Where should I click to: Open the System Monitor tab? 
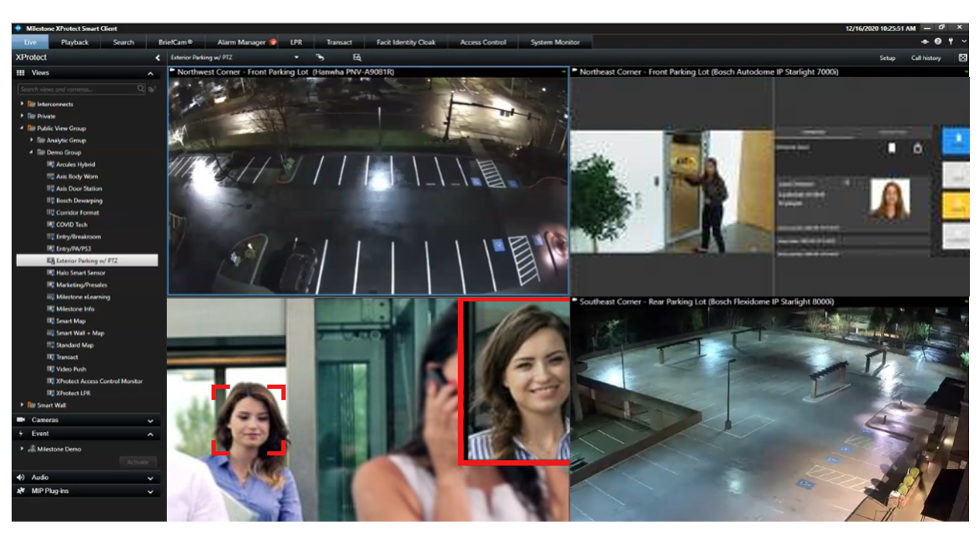pyautogui.click(x=555, y=42)
